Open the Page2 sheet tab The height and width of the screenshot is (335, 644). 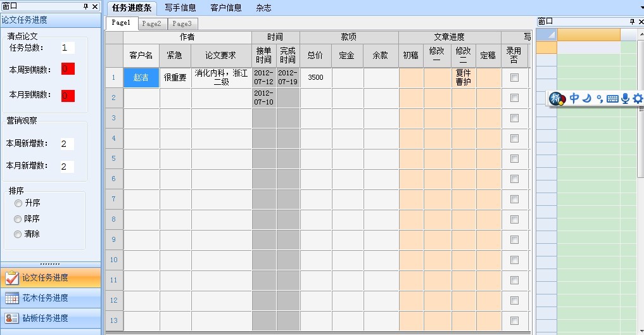point(151,24)
